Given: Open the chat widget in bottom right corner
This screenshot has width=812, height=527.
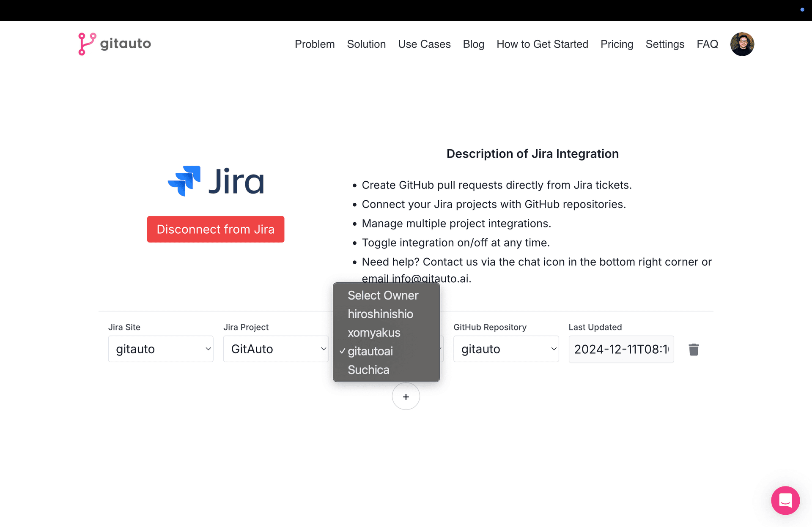Looking at the screenshot, I should [785, 500].
